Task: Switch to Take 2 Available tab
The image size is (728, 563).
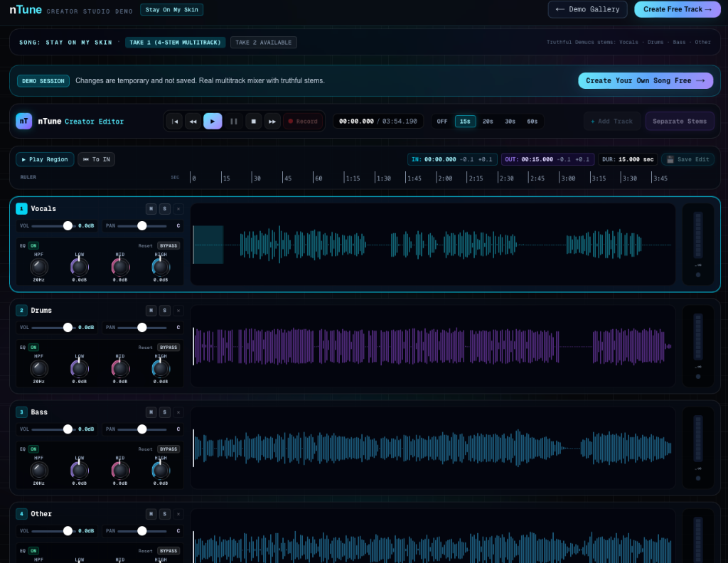Action: point(263,42)
